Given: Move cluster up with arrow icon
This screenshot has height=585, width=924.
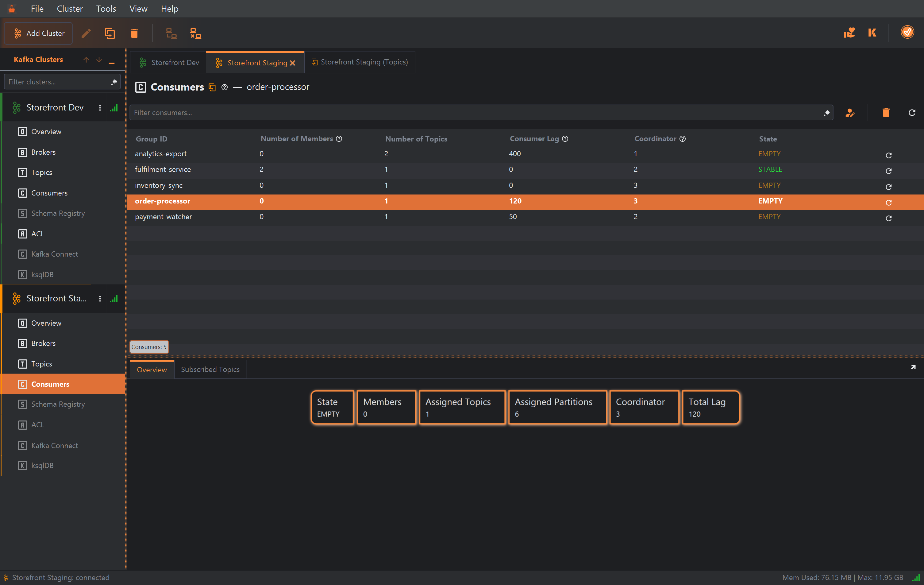Looking at the screenshot, I should [x=86, y=60].
